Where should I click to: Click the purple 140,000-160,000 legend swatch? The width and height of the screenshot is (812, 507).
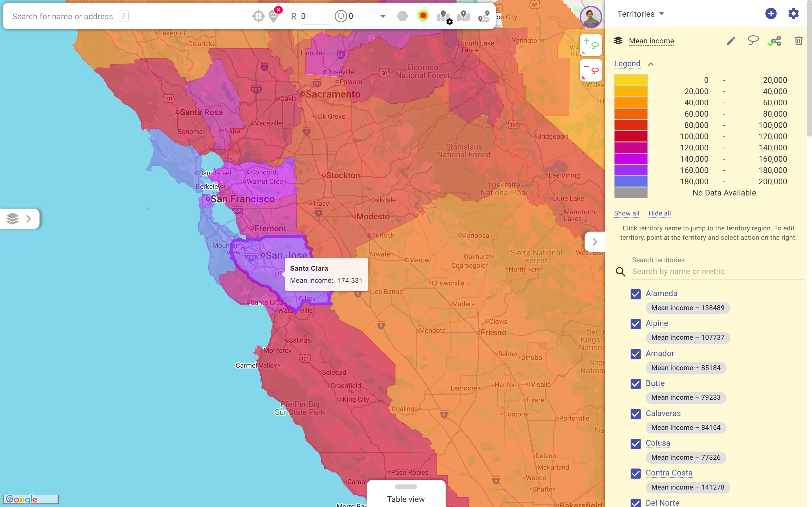click(x=630, y=159)
